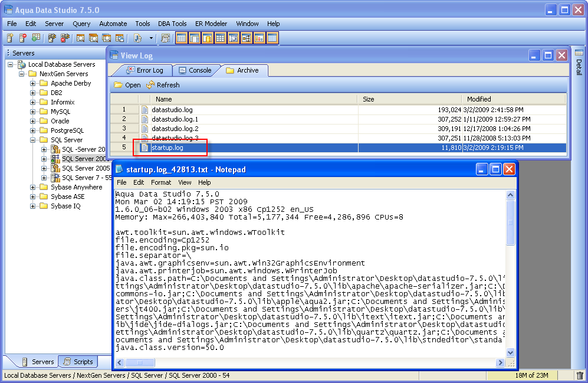Click the unregister server icon with red minus
588x383 pixels.
[x=22, y=38]
